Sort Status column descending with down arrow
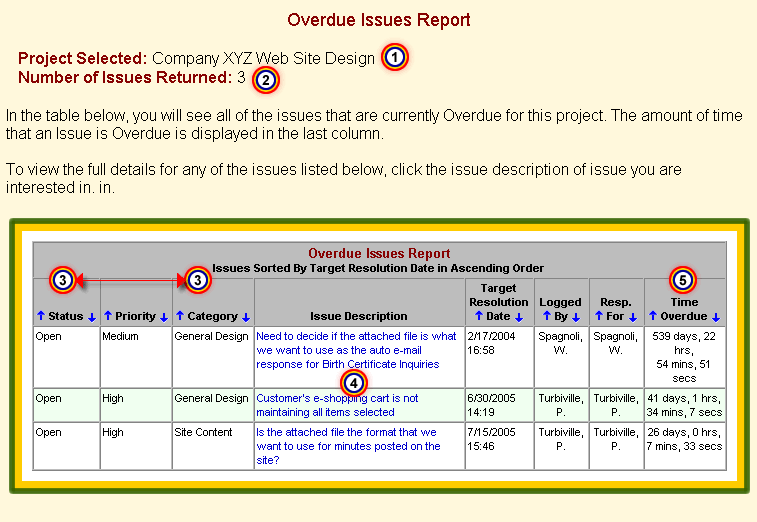Viewport: 757px width, 522px height. (x=92, y=317)
